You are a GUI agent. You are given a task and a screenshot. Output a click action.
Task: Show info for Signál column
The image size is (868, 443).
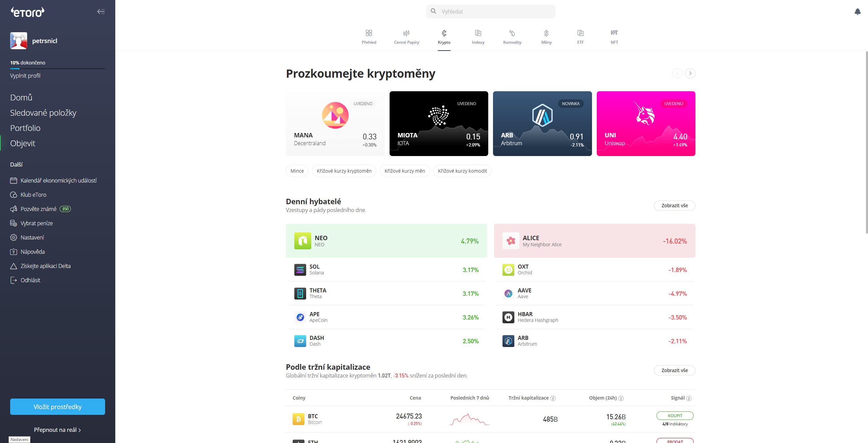689,398
